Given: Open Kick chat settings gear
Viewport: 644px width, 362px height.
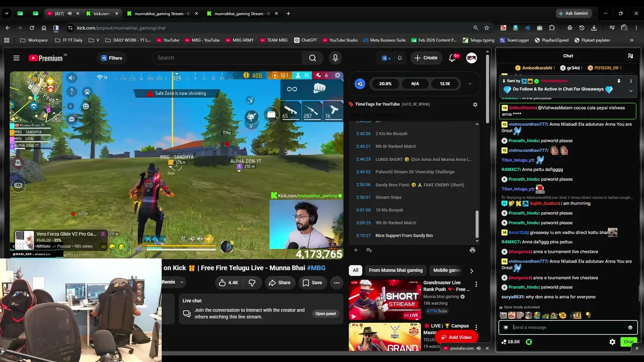Looking at the screenshot, I should coord(612,342).
